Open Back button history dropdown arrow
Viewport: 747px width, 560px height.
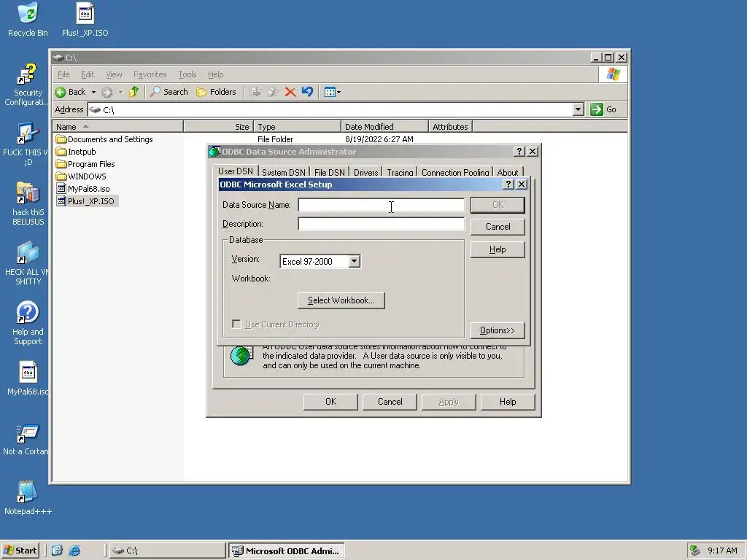[93, 93]
